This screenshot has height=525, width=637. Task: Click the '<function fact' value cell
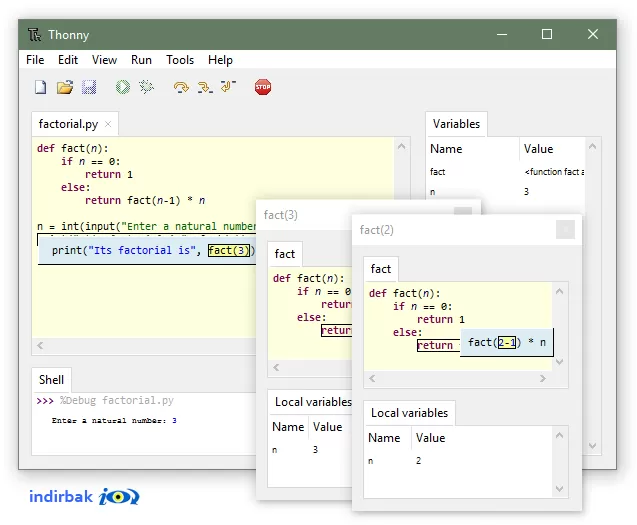coord(554,172)
